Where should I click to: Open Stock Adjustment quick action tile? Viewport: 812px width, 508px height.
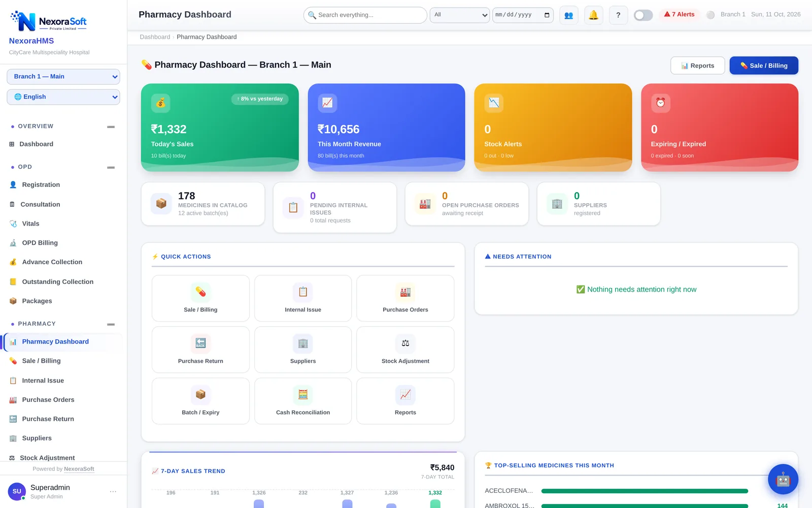tap(405, 350)
